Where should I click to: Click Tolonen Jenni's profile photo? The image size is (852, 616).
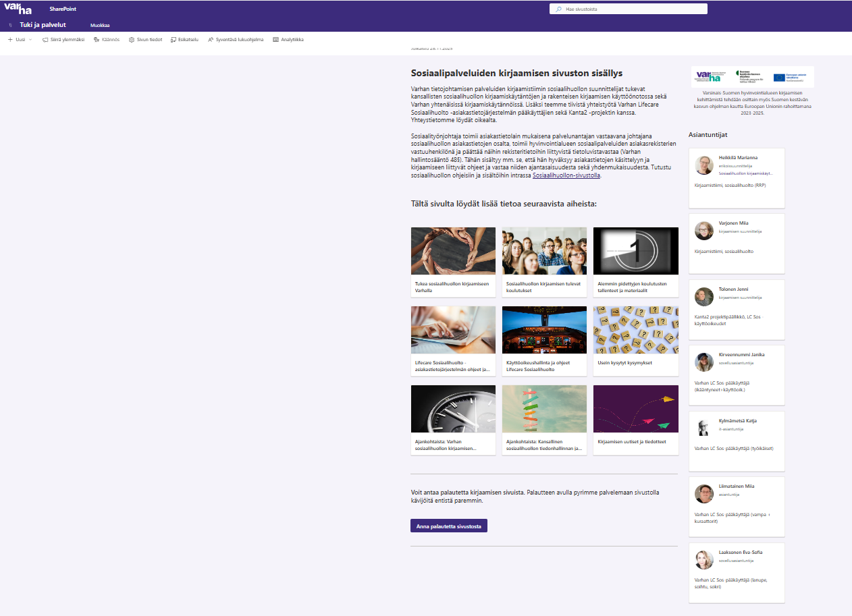click(704, 297)
